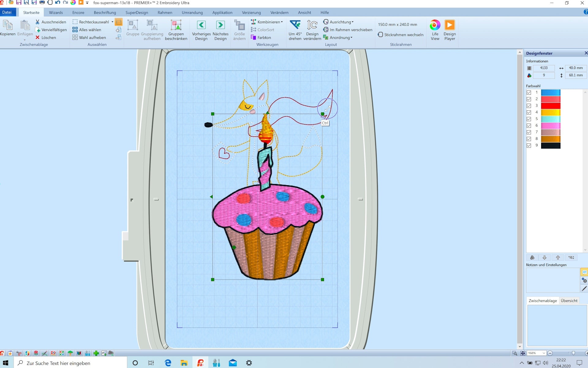Uncheck color 1 blue checkbox
588x368 pixels.
(x=529, y=93)
